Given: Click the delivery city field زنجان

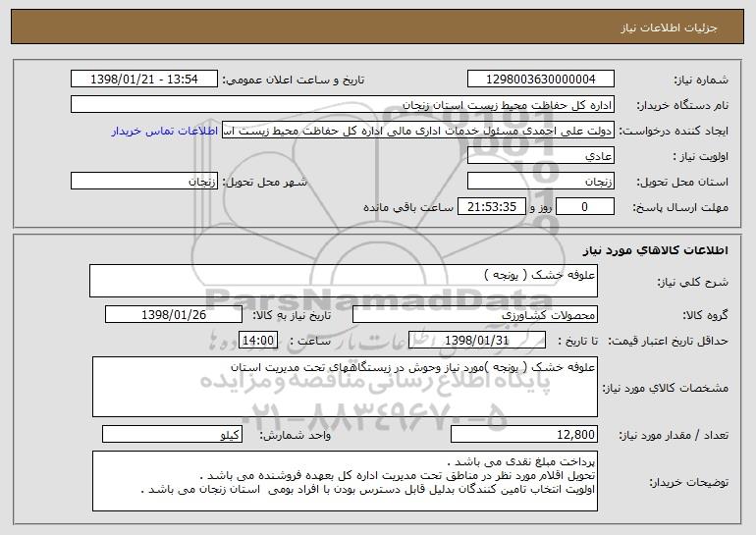Looking at the screenshot, I should tap(144, 182).
